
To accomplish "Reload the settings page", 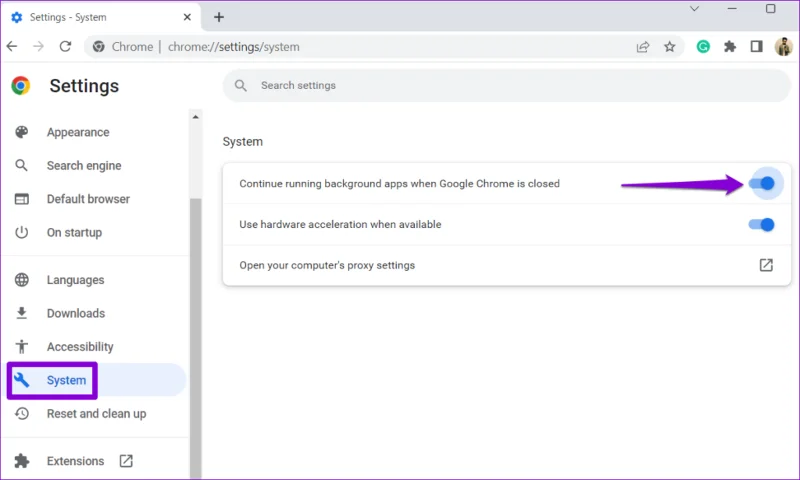I will pyautogui.click(x=65, y=47).
